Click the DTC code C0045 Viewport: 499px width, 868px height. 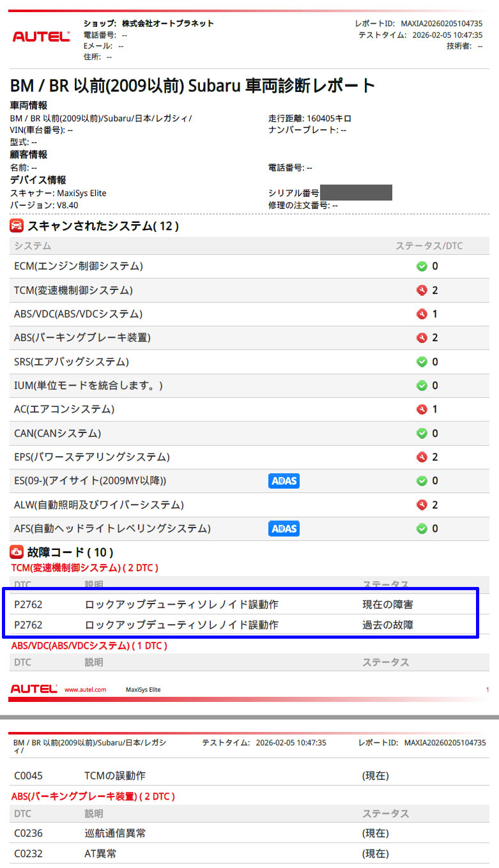pyautogui.click(x=28, y=775)
